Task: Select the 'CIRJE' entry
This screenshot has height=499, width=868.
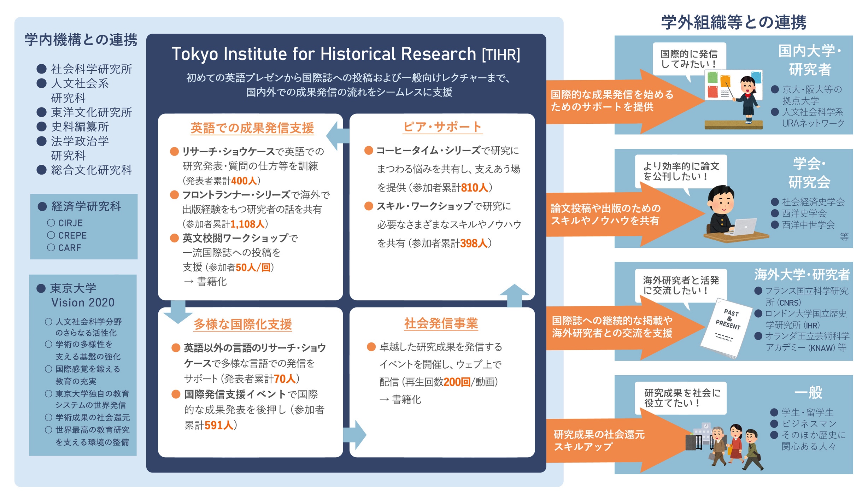Action: pyautogui.click(x=65, y=223)
